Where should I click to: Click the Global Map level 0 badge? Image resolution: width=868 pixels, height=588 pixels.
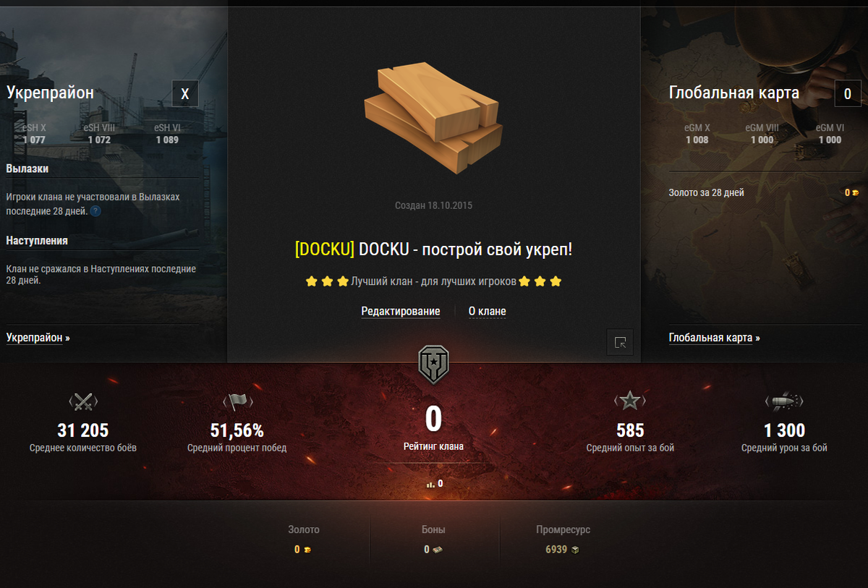(848, 94)
